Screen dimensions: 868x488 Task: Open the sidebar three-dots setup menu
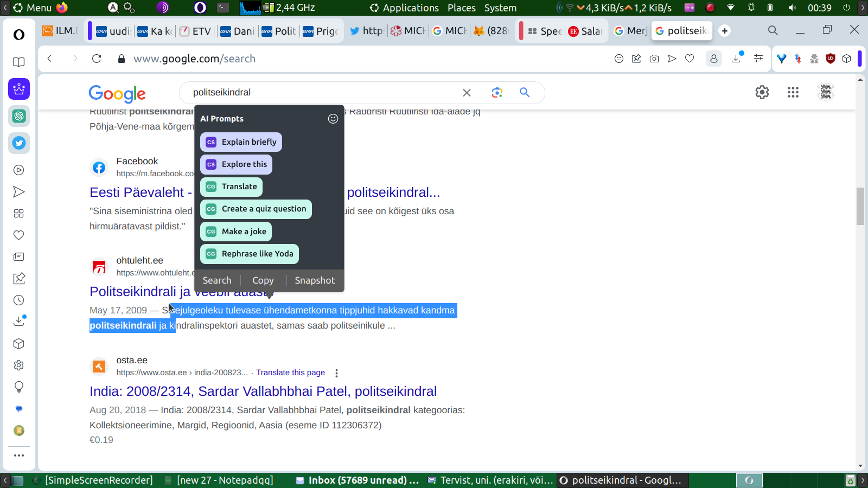(x=19, y=455)
